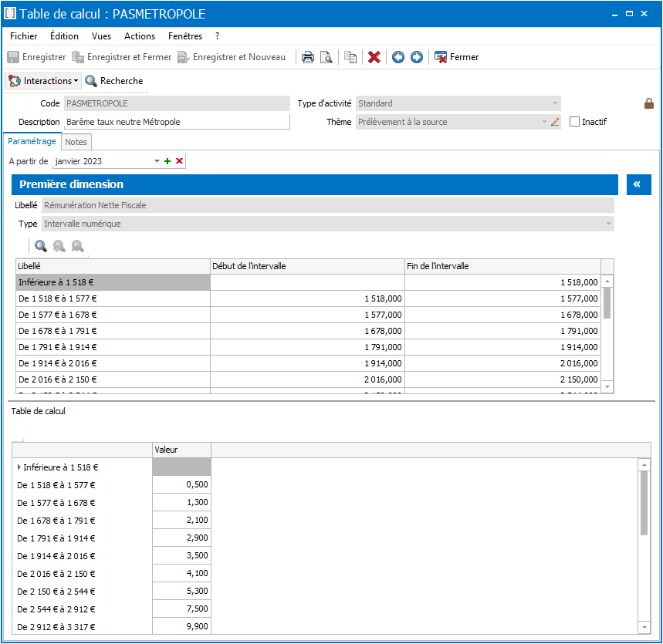Click end cell 2 150,000
Image resolution: width=663 pixels, height=644 pixels.
click(502, 379)
